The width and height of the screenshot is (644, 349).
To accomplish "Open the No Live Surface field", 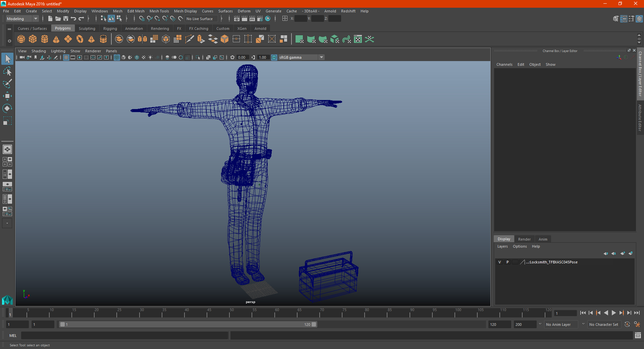I will click(x=202, y=19).
